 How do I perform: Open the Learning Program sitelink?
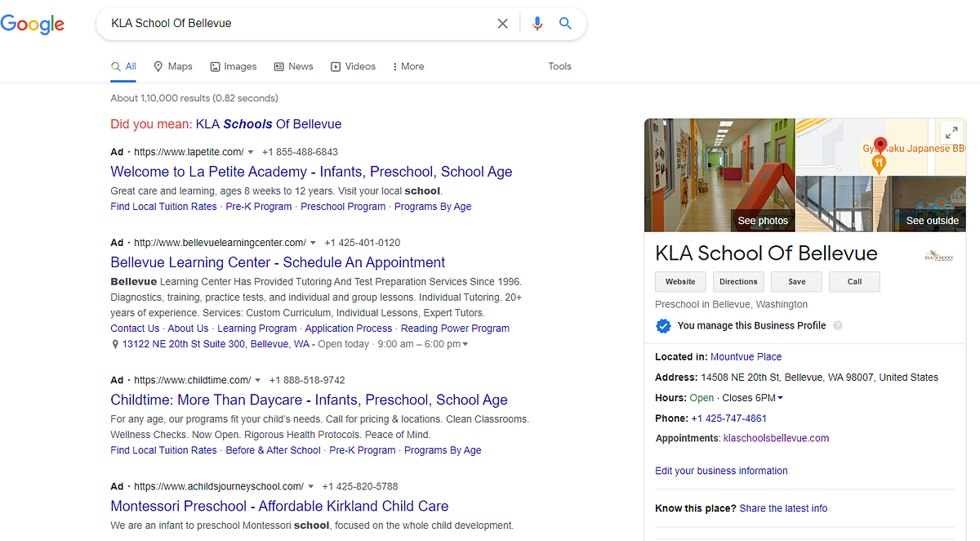point(256,329)
